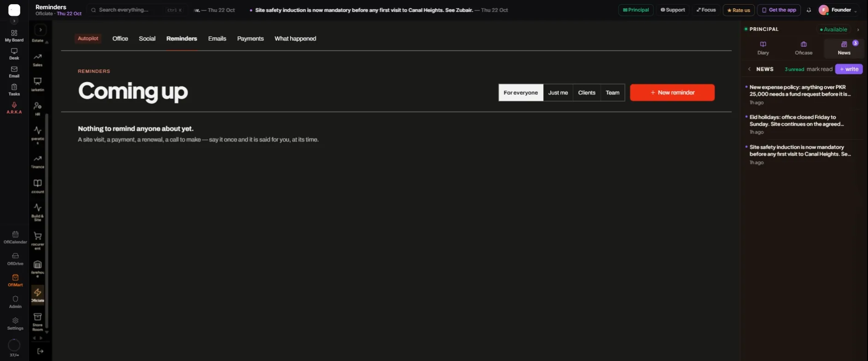Click the logout icon at sidebar bottom
Viewport: 868px width, 361px height.
[x=41, y=351]
